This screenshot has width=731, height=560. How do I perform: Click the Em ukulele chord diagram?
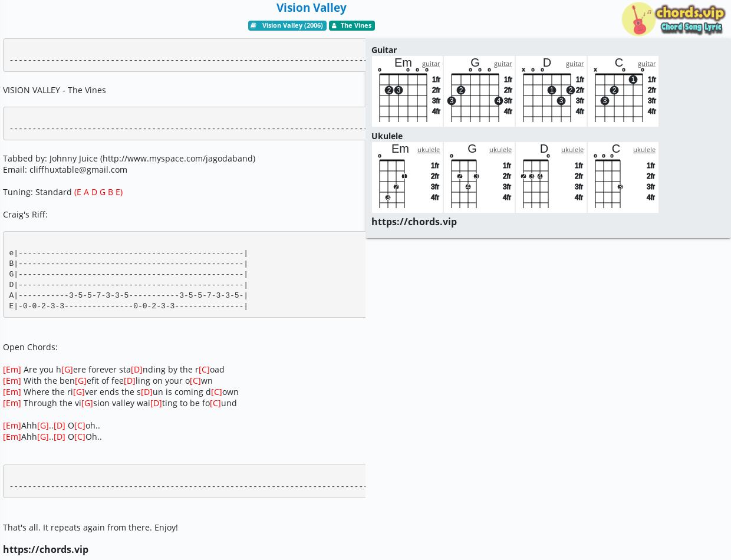[407, 177]
